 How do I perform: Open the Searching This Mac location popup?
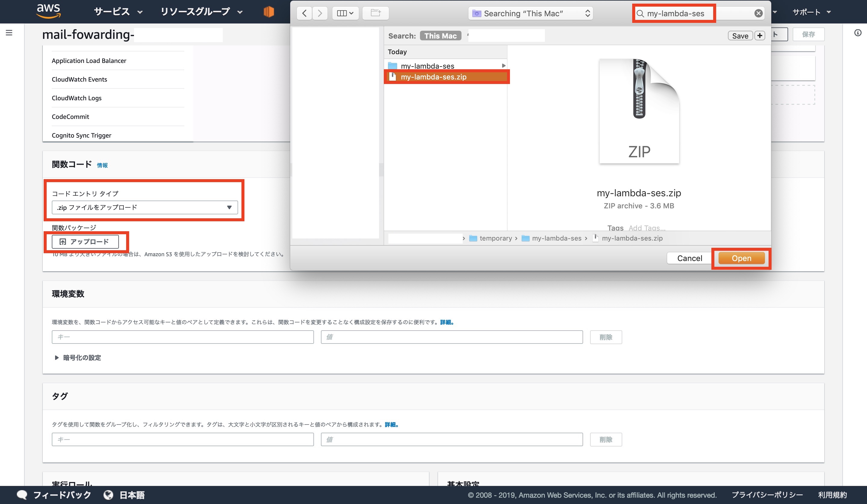(x=530, y=13)
